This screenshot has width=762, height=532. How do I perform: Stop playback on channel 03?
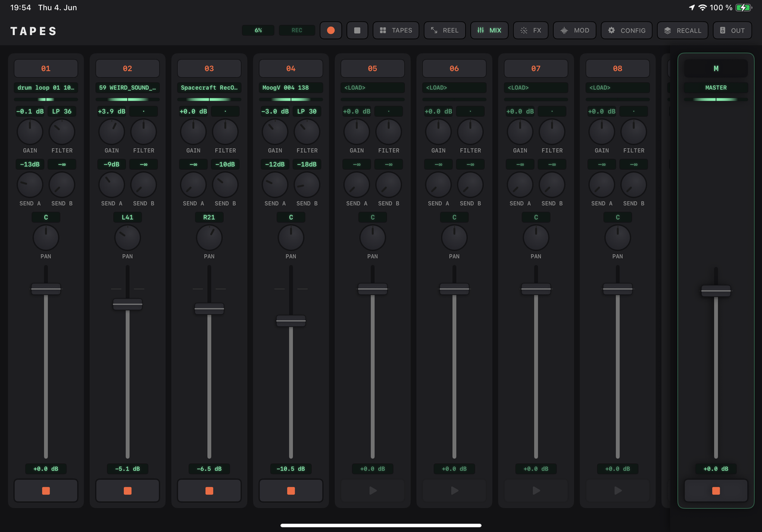click(x=209, y=491)
